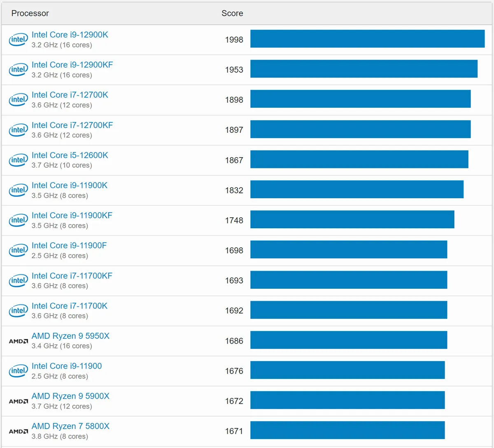The image size is (494, 448).
Task: Click the score value 1998
Action: pyautogui.click(x=234, y=40)
